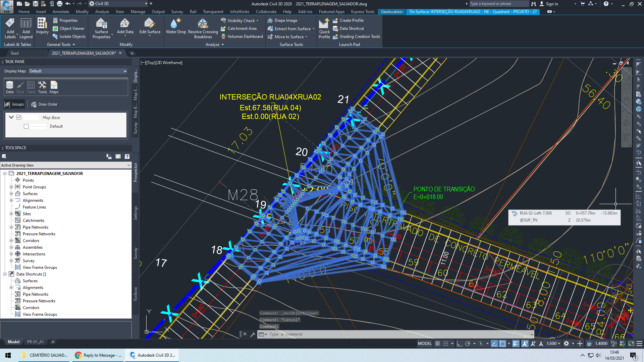
Task: Open the Volumes Dashboard
Action: click(242, 37)
